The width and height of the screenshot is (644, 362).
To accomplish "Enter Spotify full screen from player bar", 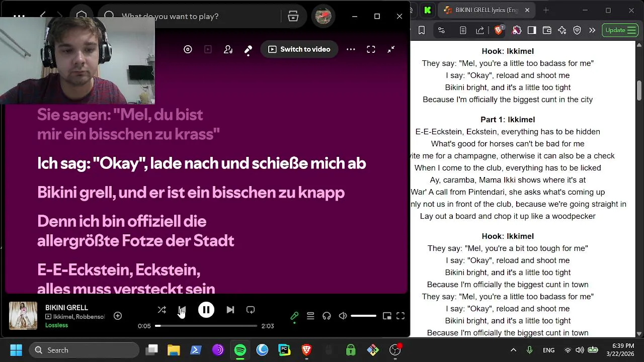I will click(x=400, y=316).
